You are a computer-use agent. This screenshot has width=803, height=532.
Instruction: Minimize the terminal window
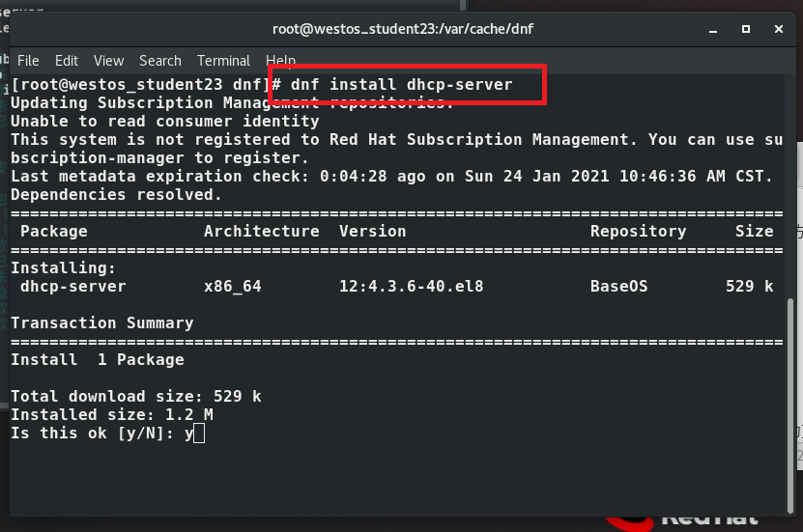(x=713, y=30)
